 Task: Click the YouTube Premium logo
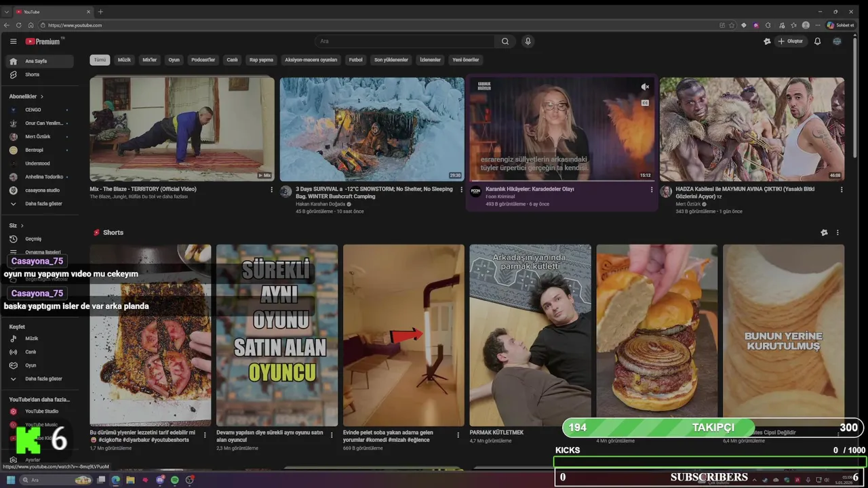tap(43, 41)
